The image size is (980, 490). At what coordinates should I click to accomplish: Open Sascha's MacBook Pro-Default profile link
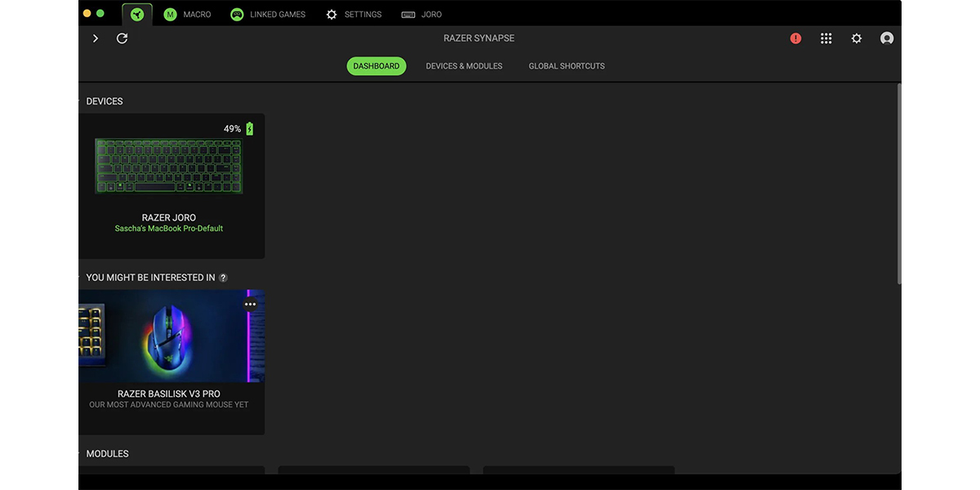coord(169,229)
